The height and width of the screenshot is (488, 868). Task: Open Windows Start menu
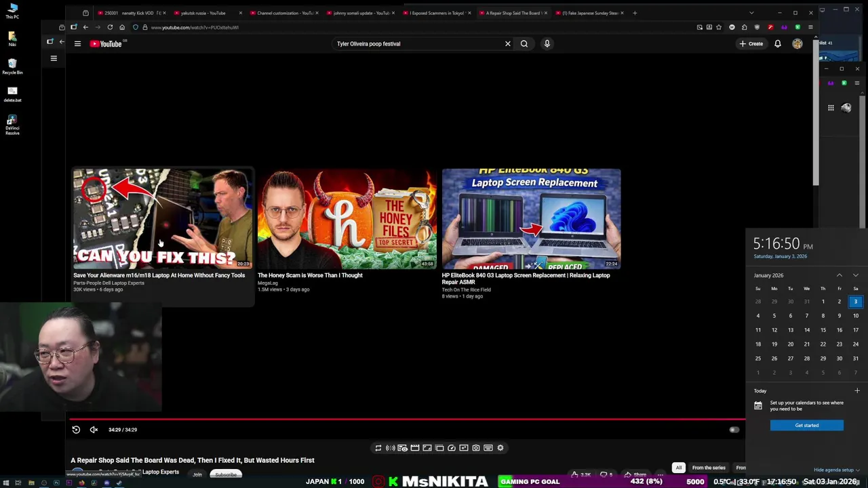pos(5,483)
